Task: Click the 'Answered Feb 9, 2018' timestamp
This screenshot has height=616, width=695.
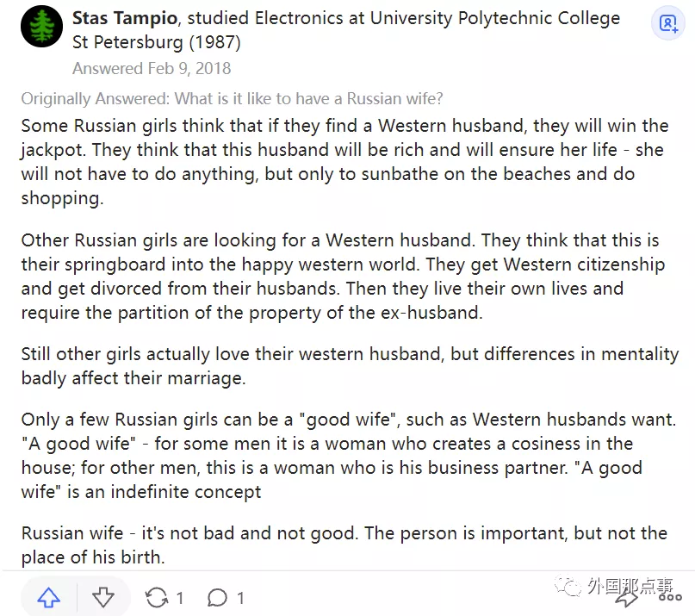Action: pyautogui.click(x=152, y=68)
